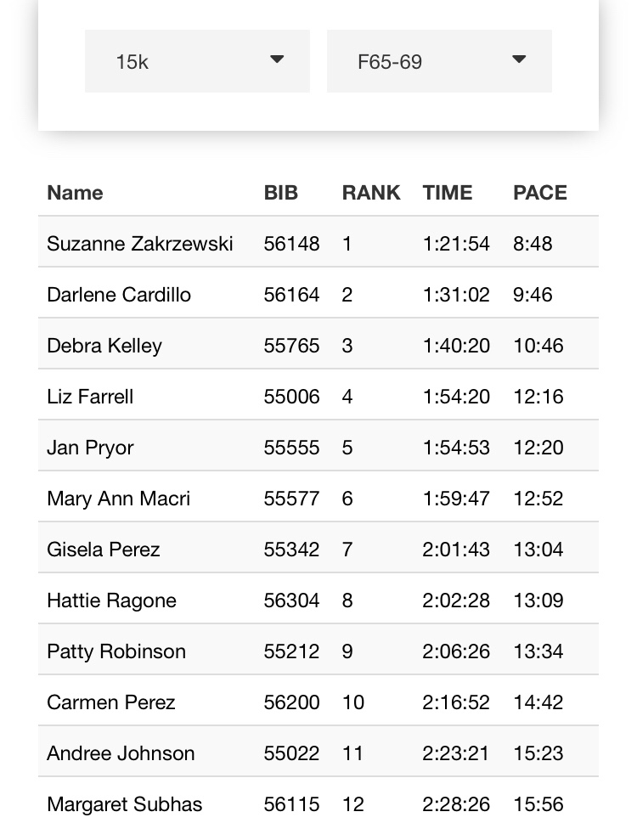637x840 pixels.
Task: Expand the F65-69 age group dropdown
Action: (438, 61)
